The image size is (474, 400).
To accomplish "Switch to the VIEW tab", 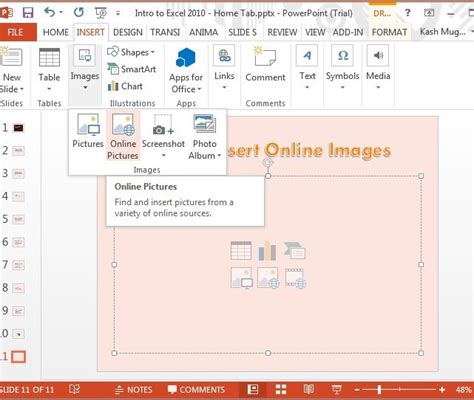I will (315, 32).
